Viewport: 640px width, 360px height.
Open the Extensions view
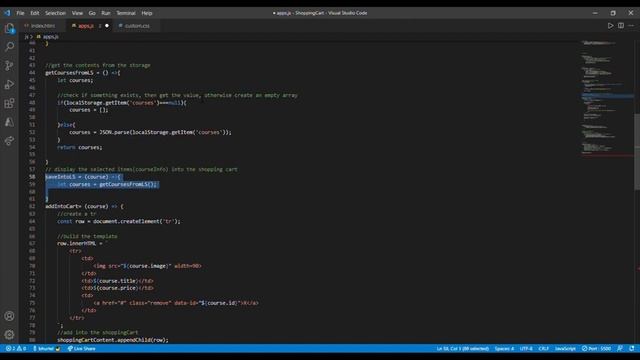(9, 103)
